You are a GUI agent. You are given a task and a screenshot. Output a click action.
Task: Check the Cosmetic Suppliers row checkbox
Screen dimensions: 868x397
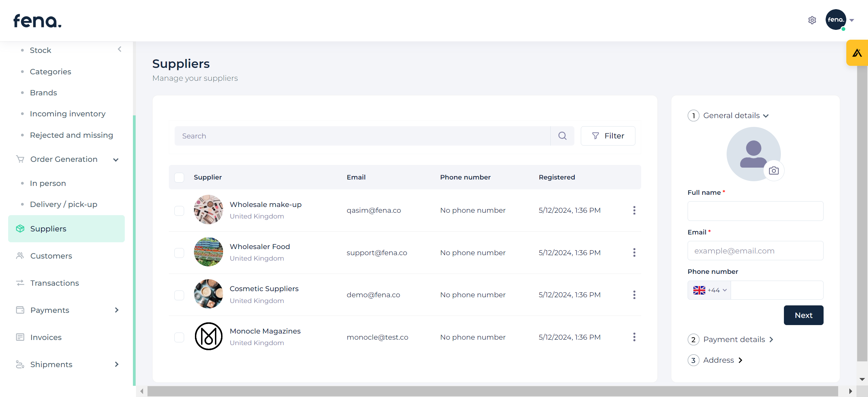[x=179, y=295]
